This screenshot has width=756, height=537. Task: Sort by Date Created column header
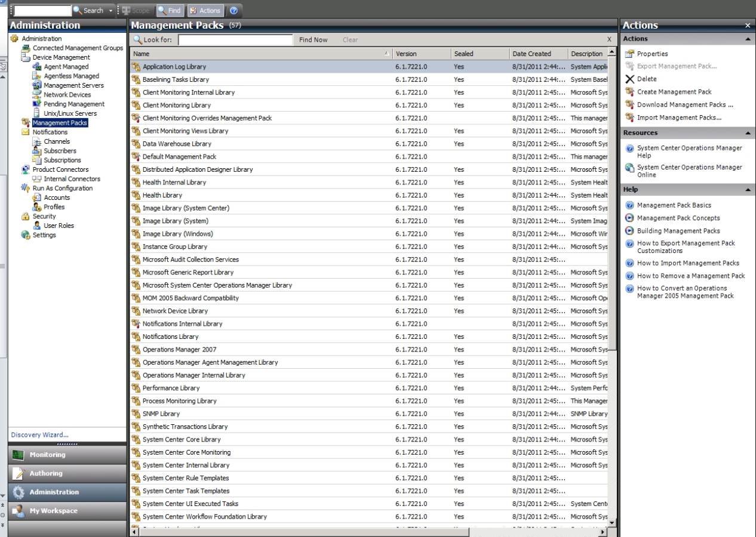[x=539, y=54]
